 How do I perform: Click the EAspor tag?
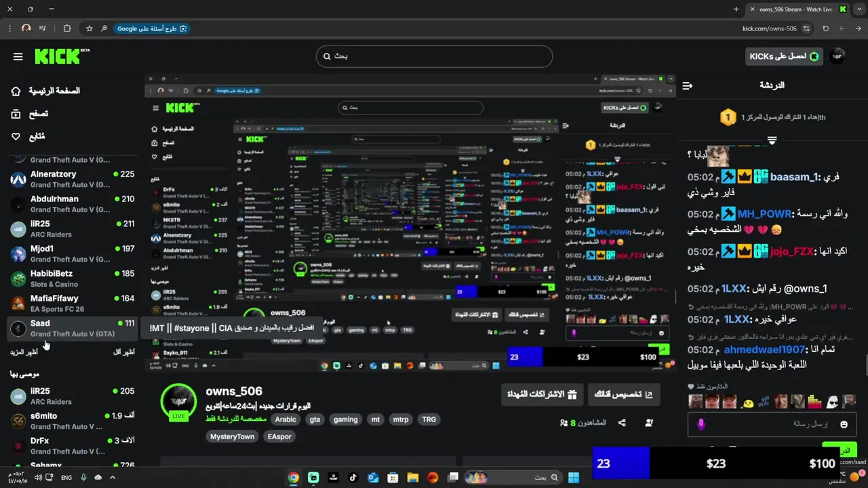279,436
